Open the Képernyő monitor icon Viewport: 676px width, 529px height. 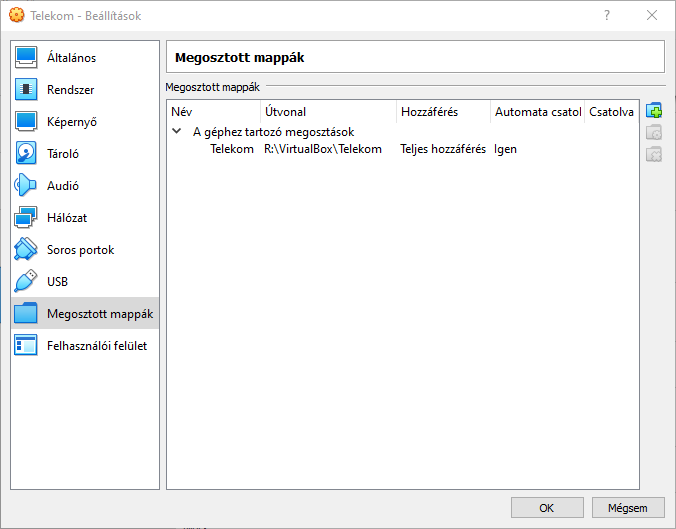(x=26, y=122)
